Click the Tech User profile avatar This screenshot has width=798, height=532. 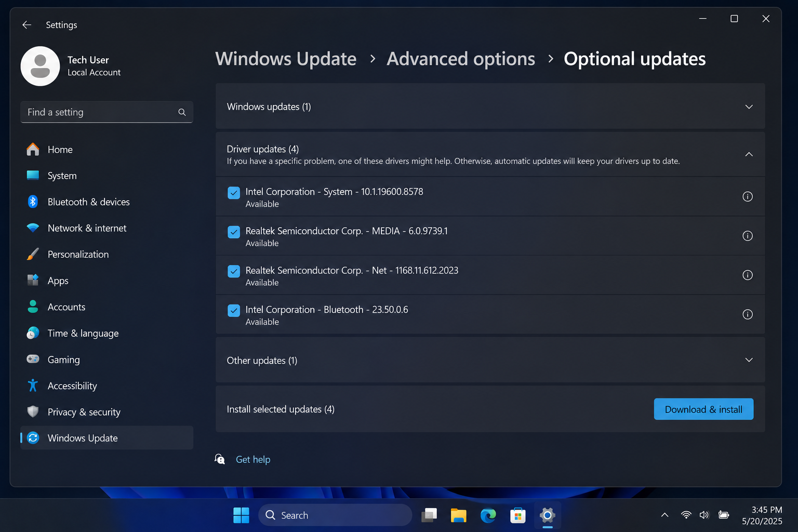point(40,66)
